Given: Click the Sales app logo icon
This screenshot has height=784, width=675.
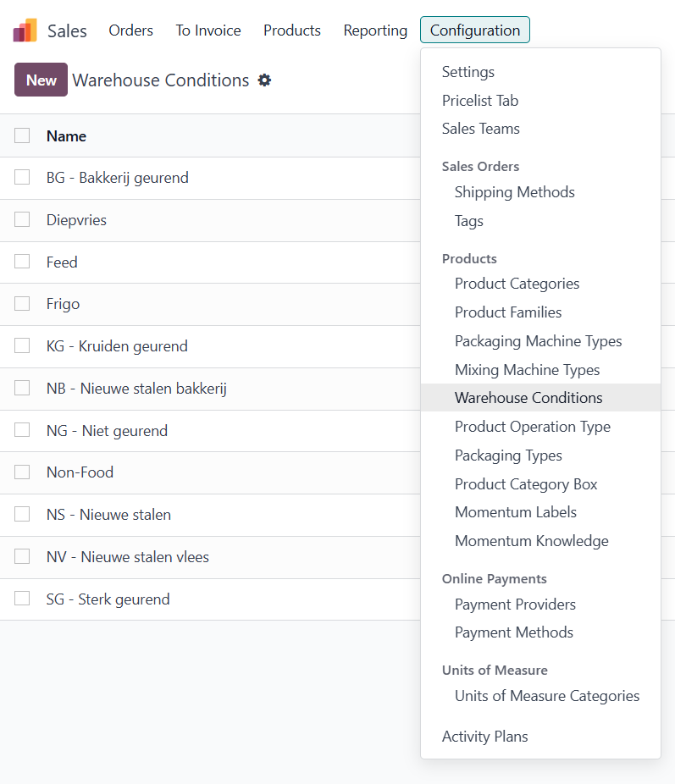Looking at the screenshot, I should click(25, 30).
